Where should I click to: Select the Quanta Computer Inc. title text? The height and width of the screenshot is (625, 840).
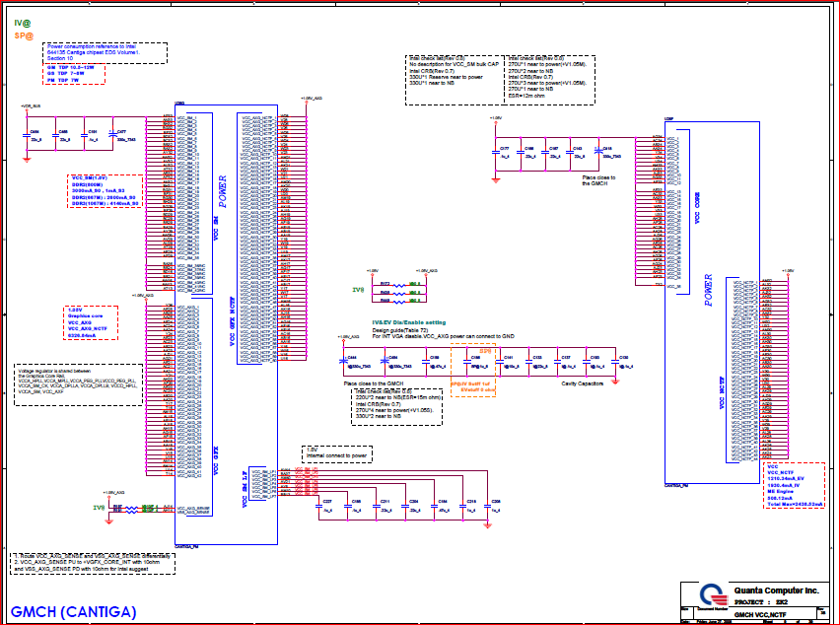tap(776, 590)
